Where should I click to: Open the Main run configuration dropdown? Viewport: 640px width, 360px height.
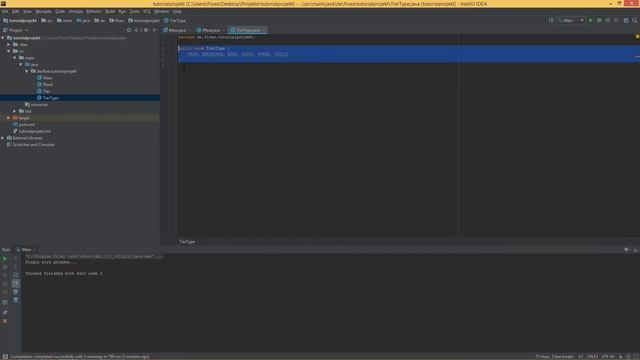571,20
